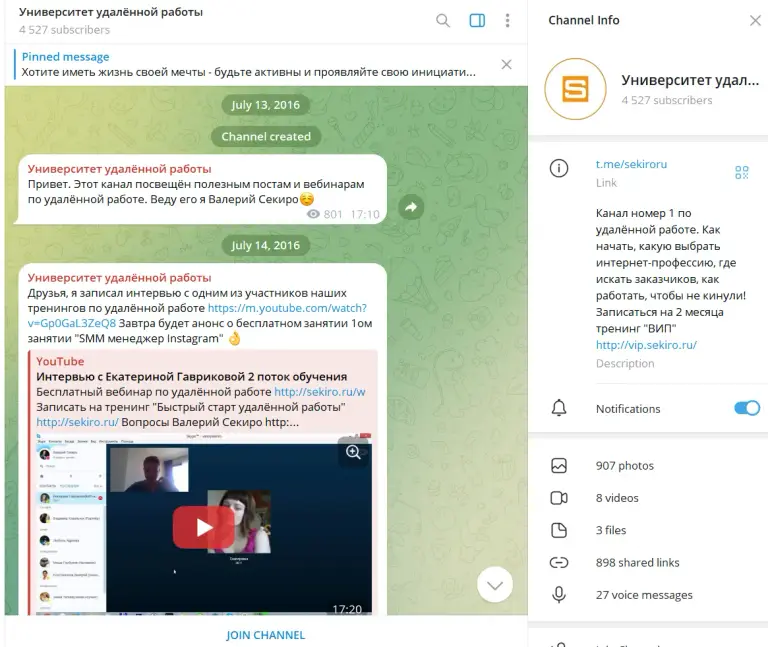
Task: Play the YouTube interview video
Action: click(x=204, y=527)
